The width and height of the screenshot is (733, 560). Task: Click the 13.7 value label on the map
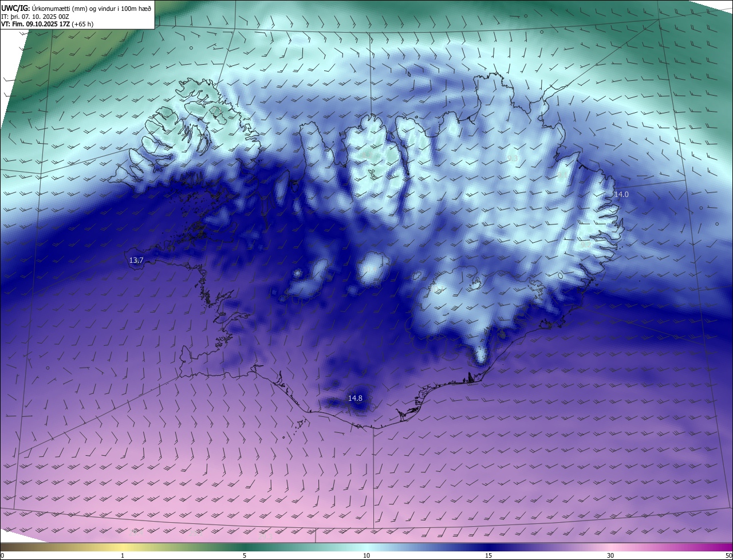point(136,261)
